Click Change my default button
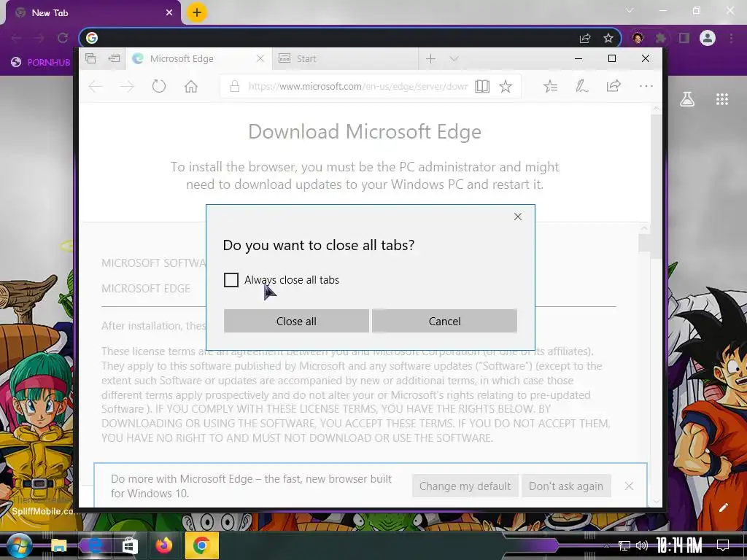This screenshot has height=560, width=747. 465,486
